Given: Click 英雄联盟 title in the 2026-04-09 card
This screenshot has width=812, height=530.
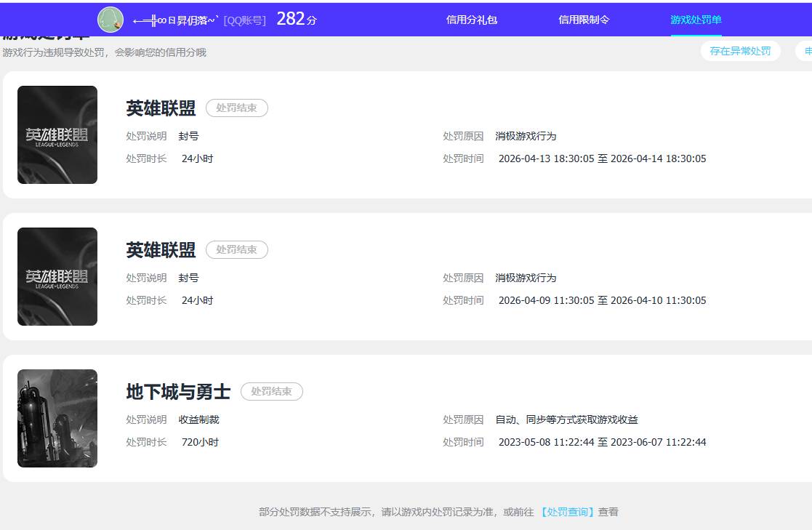Looking at the screenshot, I should (161, 250).
